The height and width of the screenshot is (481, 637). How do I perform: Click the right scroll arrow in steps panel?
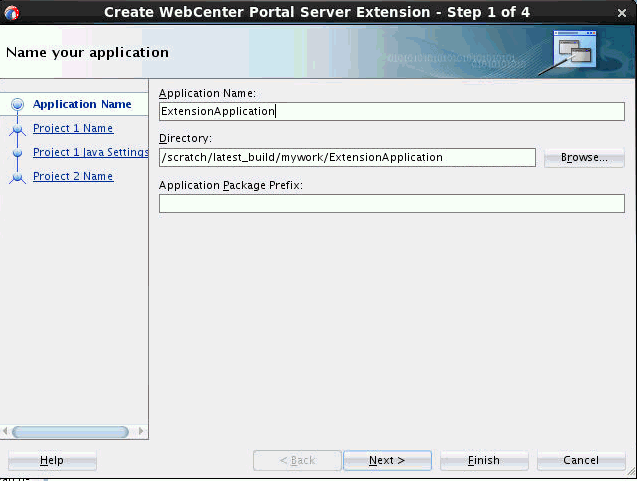pos(141,431)
